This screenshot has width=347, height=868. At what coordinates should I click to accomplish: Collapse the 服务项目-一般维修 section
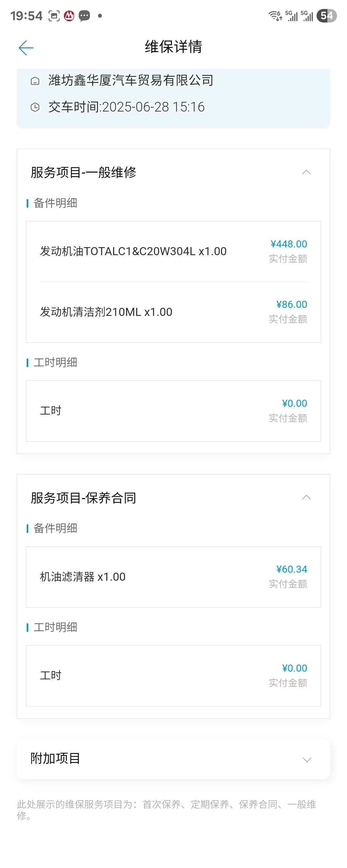point(306,172)
